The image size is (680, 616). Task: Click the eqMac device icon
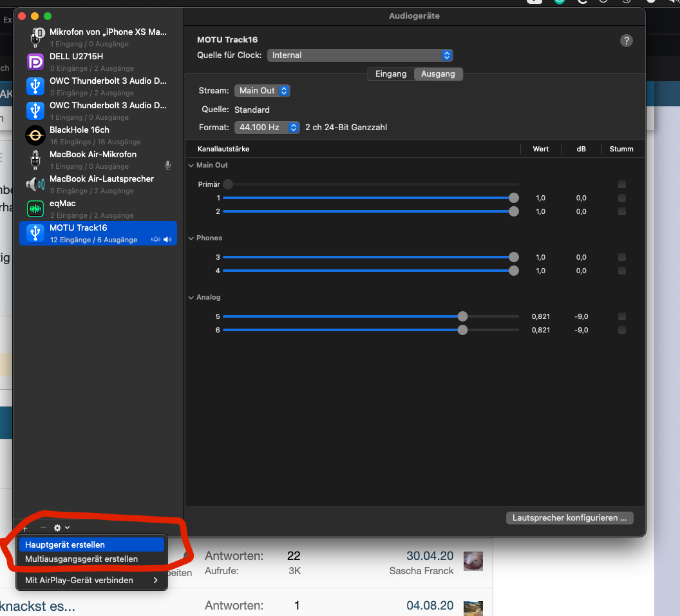point(35,209)
